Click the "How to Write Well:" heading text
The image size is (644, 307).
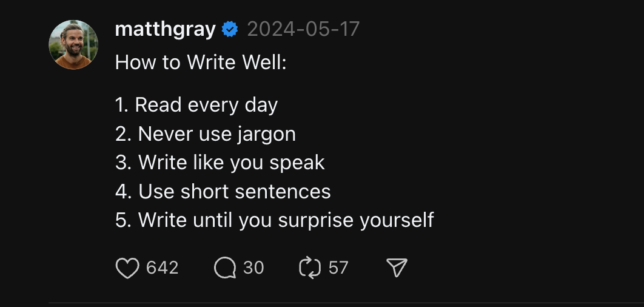click(201, 63)
